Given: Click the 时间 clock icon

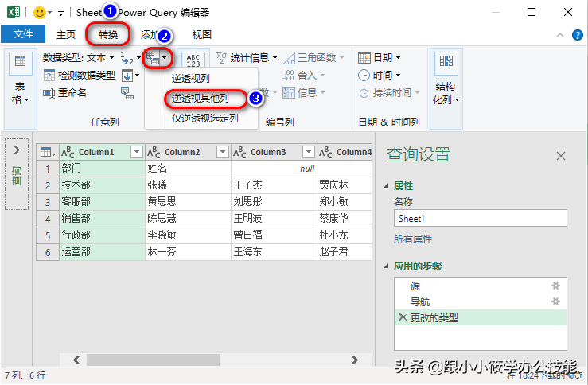Looking at the screenshot, I should (364, 76).
